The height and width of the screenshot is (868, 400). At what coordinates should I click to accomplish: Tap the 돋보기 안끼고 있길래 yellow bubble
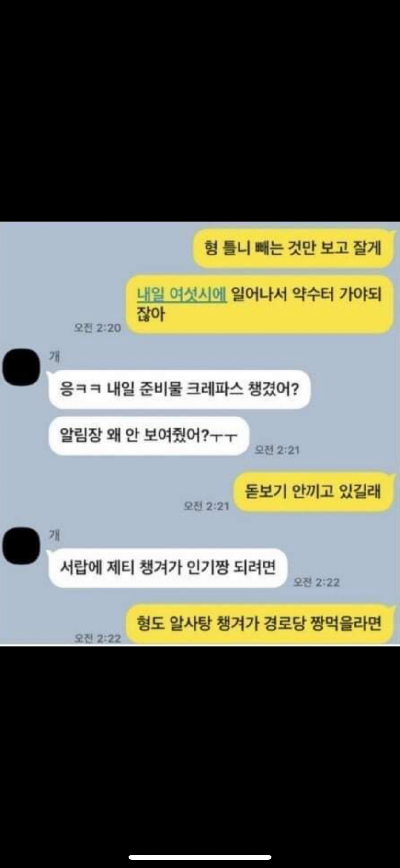tap(313, 491)
